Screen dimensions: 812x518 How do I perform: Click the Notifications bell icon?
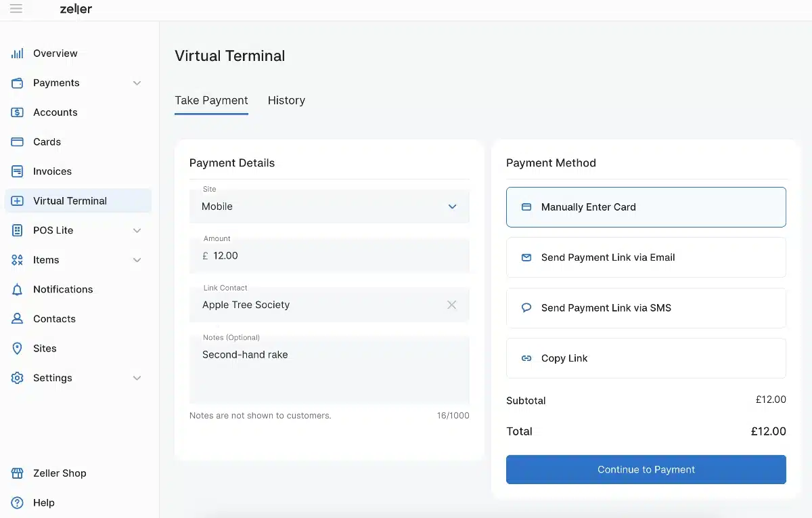18,289
